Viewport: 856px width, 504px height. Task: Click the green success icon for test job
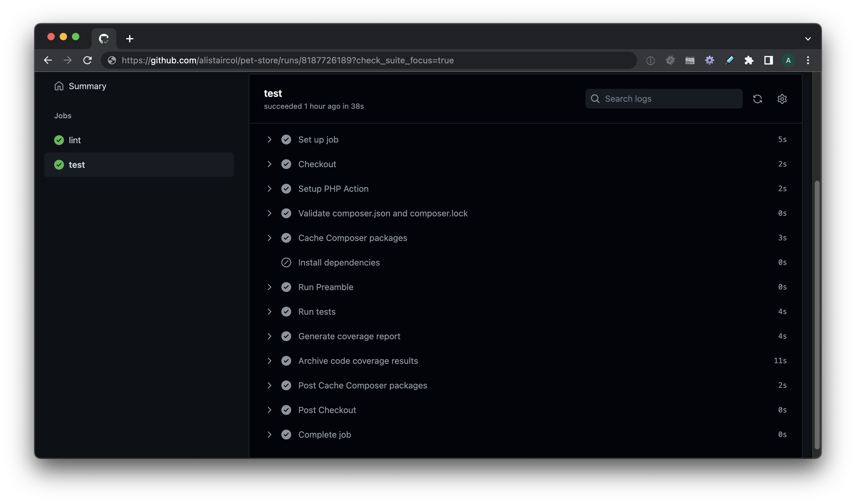[x=58, y=164]
